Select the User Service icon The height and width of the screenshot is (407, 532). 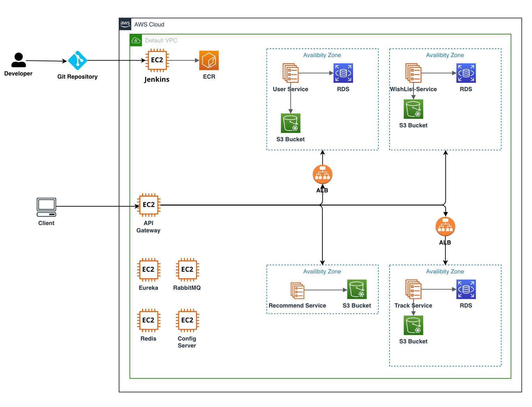click(x=290, y=73)
